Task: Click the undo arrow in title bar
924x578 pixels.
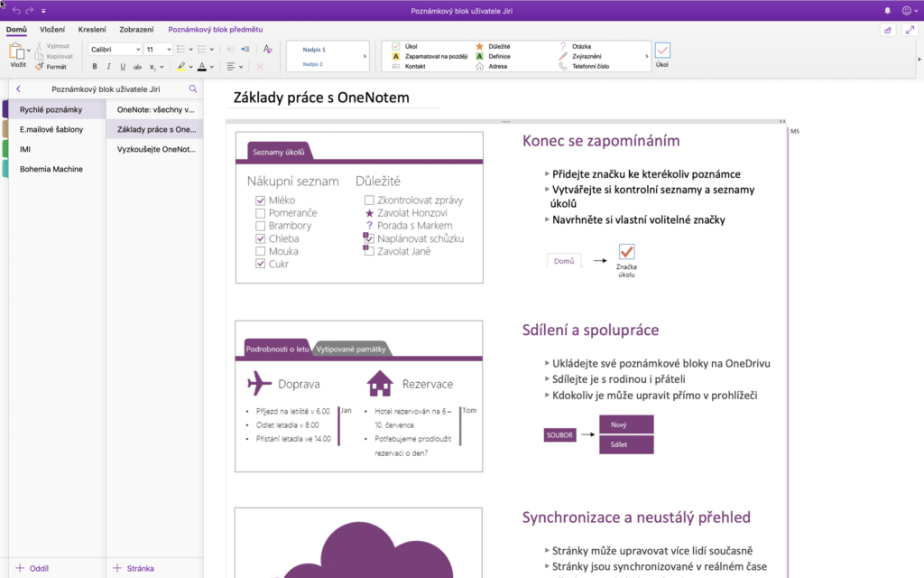Action: pos(16,11)
